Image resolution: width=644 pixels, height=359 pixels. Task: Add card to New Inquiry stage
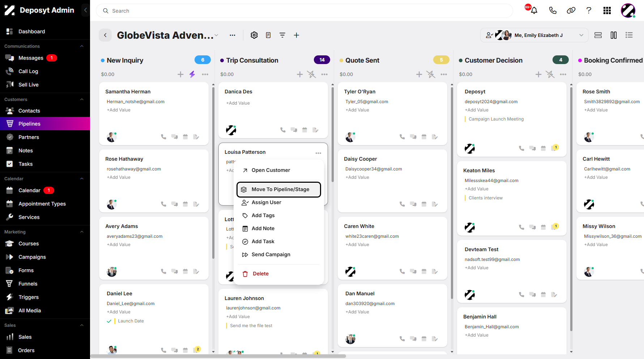(x=180, y=74)
